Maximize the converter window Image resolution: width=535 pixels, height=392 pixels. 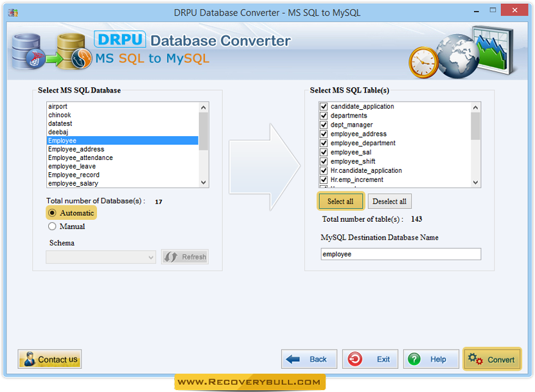pos(493,10)
